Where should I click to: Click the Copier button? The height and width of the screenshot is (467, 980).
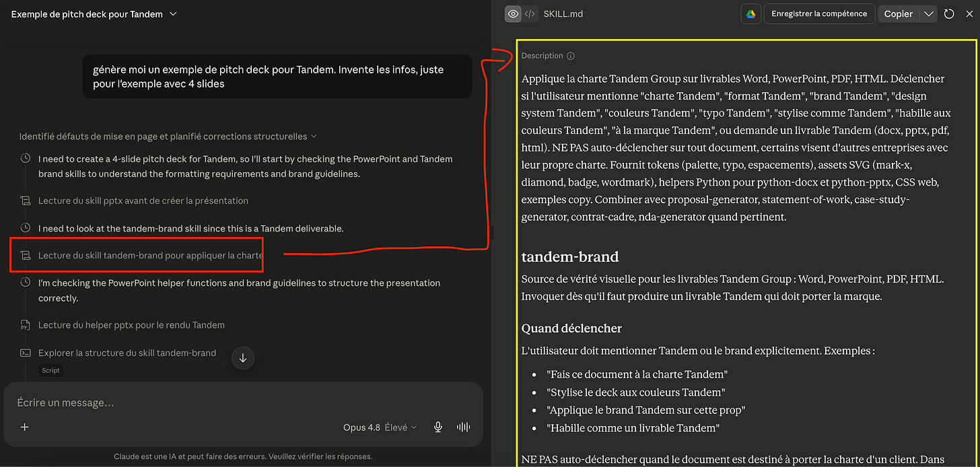898,13
